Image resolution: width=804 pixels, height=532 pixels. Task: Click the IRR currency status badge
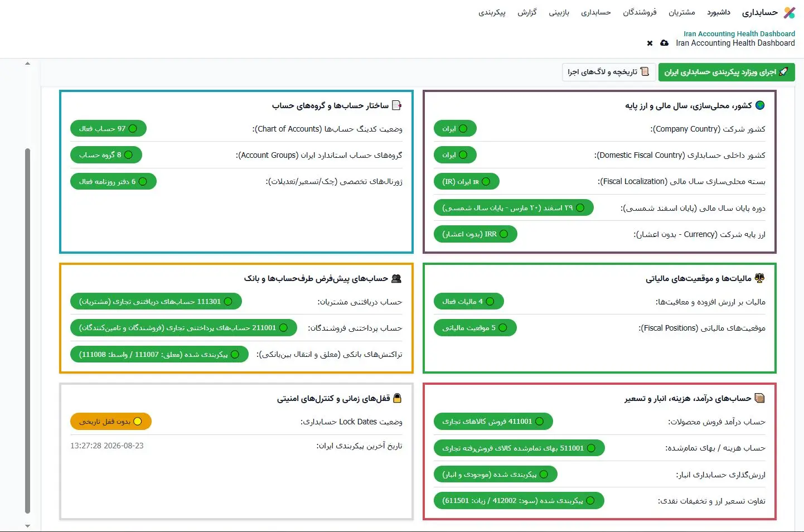point(476,234)
